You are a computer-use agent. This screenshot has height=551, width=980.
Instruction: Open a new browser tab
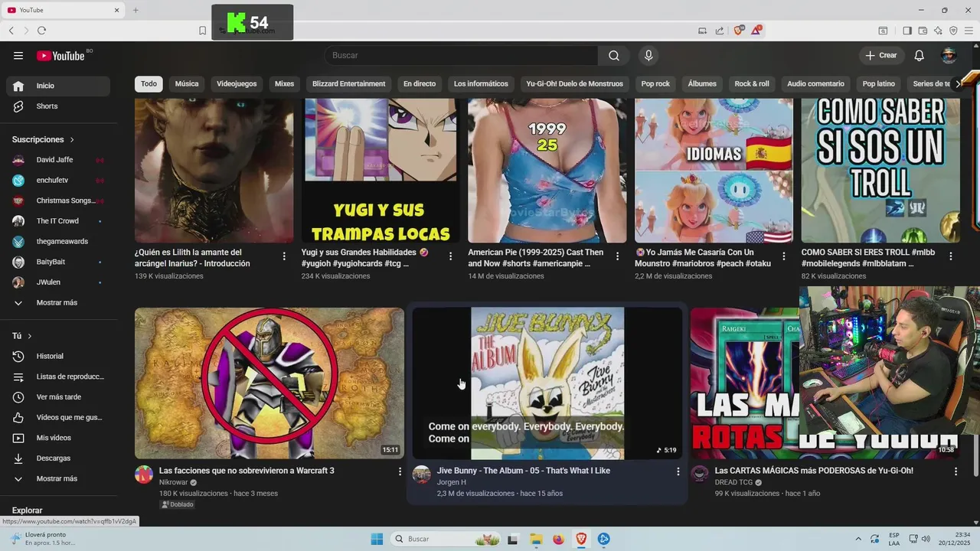(136, 10)
